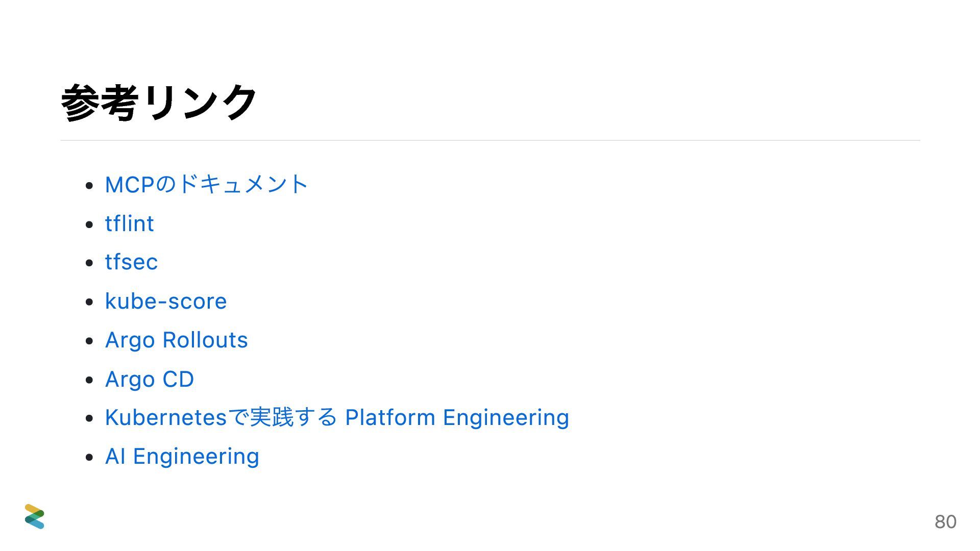Click the AI Engineering link
Screen dimensions: 980x551
(182, 456)
